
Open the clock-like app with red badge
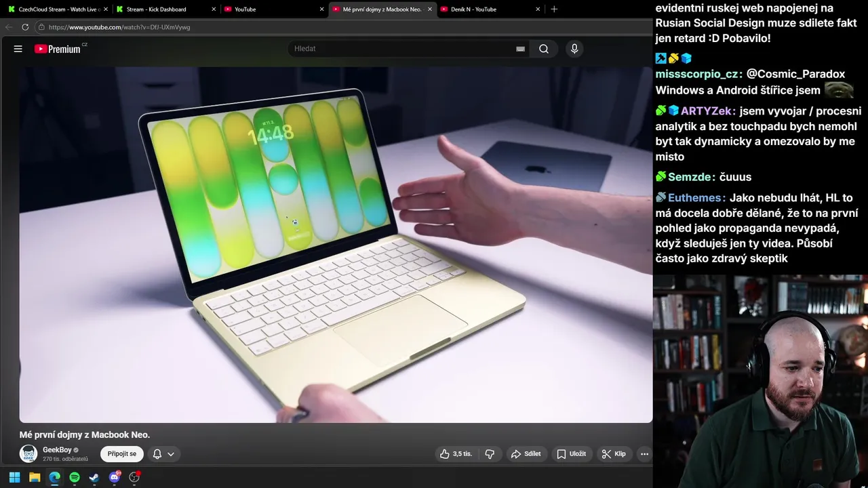point(134,477)
